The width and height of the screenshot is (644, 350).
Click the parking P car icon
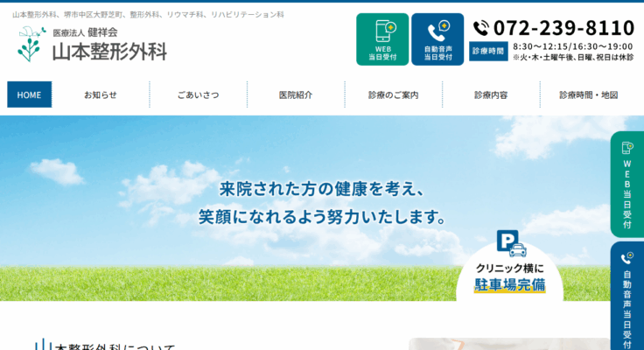point(511,243)
